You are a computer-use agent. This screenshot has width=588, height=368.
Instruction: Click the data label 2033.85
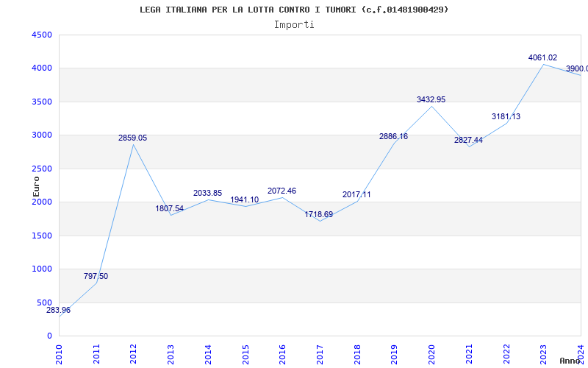[207, 193]
